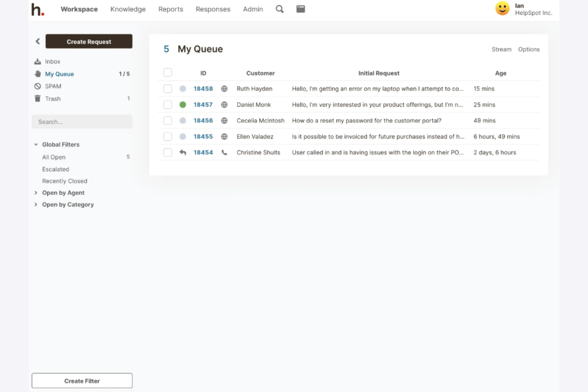Click the SPAM blocked icon

37,86
